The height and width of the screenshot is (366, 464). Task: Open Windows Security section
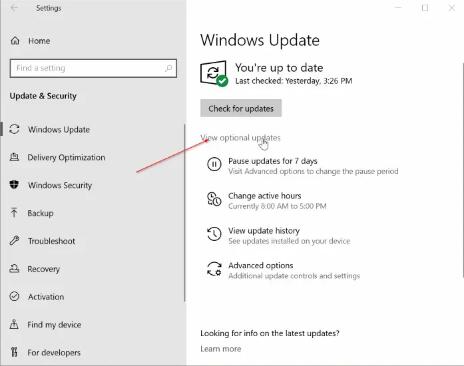[x=60, y=185]
